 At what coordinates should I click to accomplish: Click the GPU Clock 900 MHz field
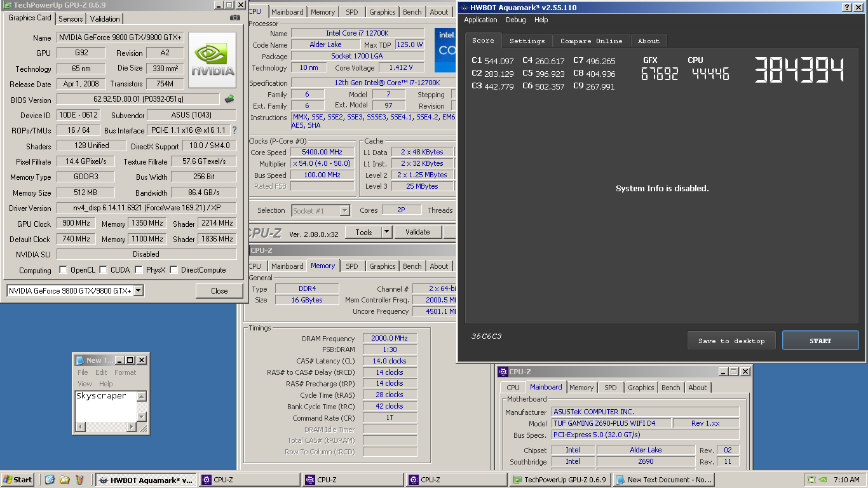click(76, 224)
